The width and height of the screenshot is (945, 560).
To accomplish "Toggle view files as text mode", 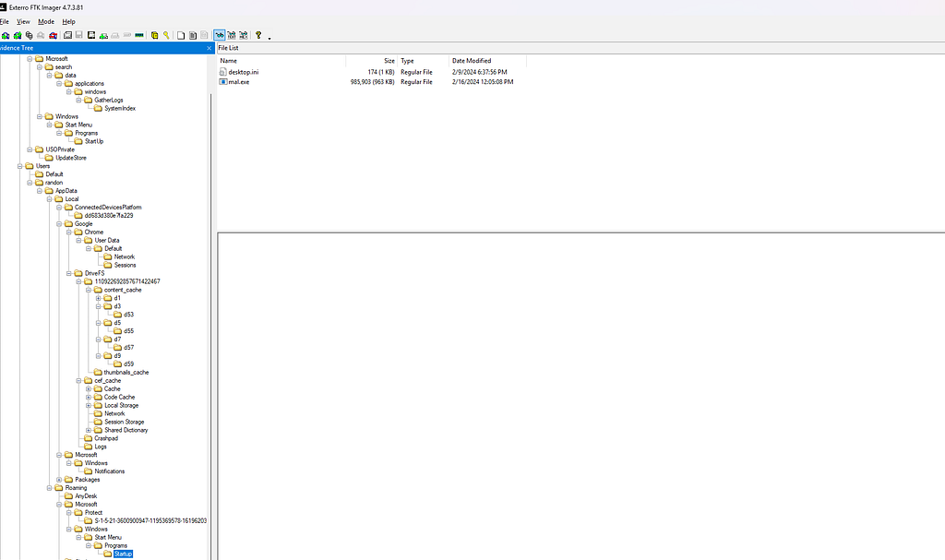I will (232, 35).
